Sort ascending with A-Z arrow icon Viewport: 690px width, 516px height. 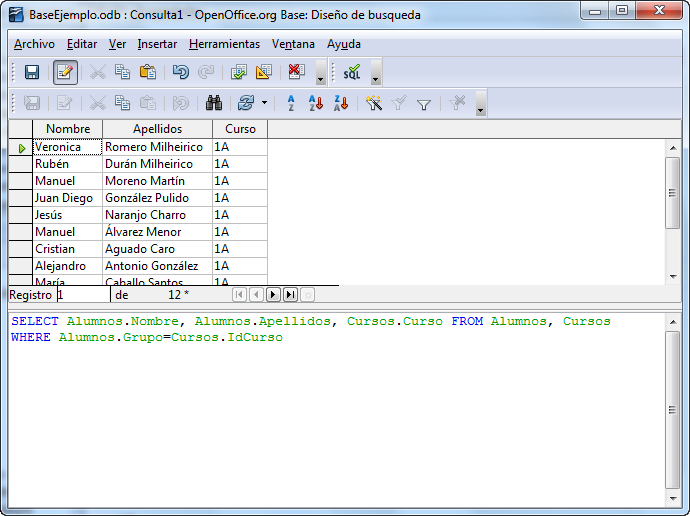point(316,103)
